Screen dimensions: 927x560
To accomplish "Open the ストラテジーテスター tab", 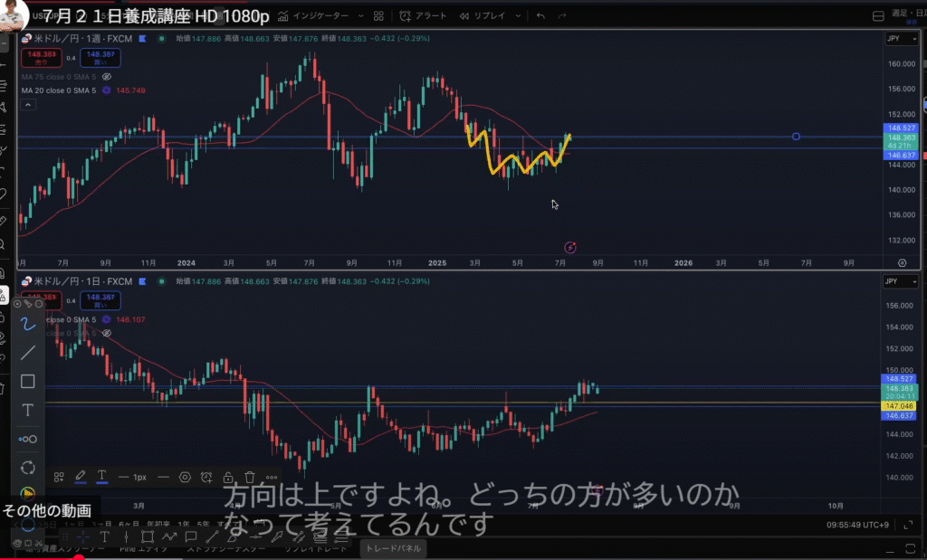I will pos(226,549).
